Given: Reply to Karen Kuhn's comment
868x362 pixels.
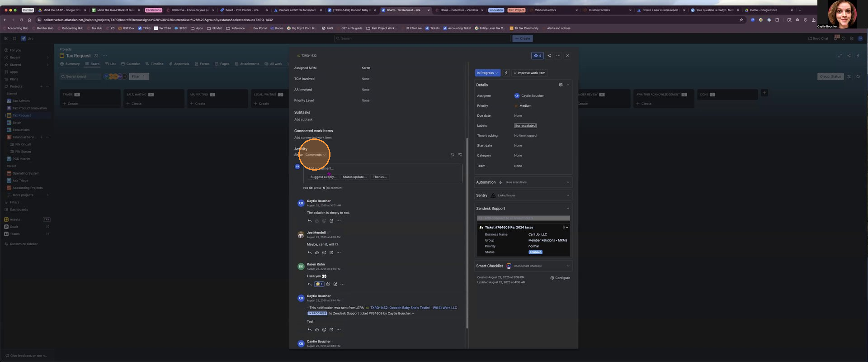Looking at the screenshot, I should [310, 284].
